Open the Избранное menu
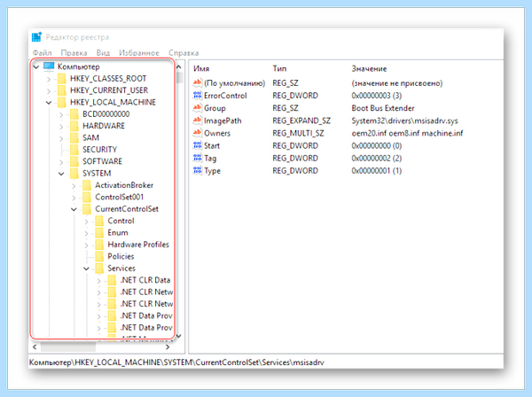 pyautogui.click(x=139, y=53)
